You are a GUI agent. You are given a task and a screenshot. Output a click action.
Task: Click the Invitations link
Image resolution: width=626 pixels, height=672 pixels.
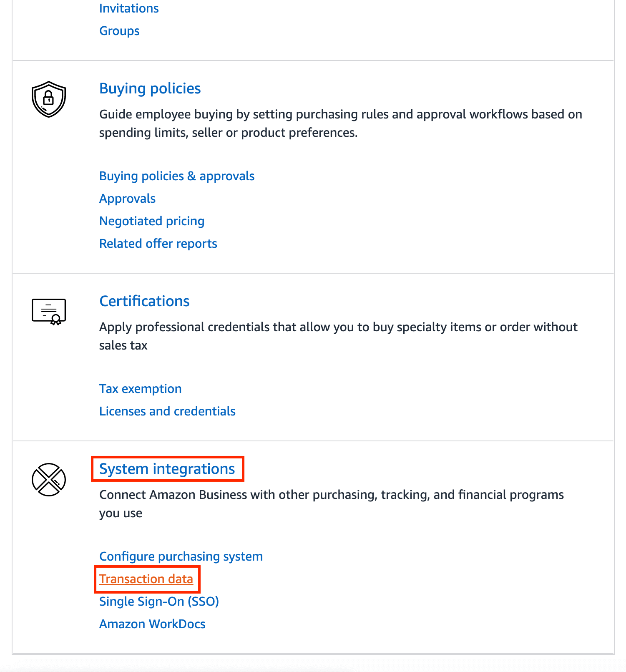coord(128,8)
